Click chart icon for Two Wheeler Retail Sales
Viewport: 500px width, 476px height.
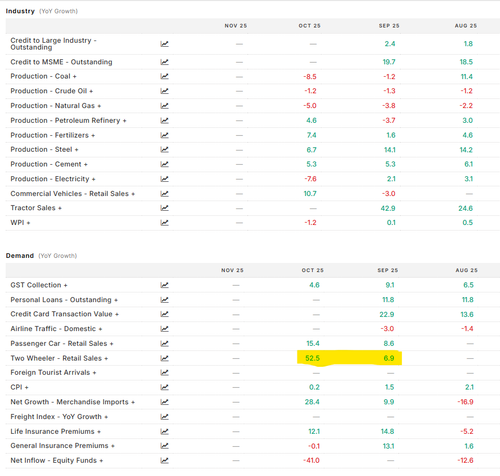click(x=164, y=358)
